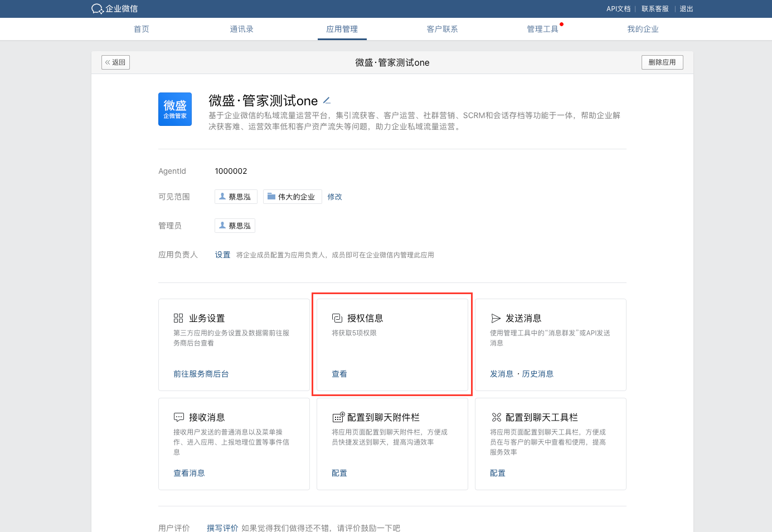Click the 伟大的企业 department tag
772x532 pixels.
[x=293, y=197]
